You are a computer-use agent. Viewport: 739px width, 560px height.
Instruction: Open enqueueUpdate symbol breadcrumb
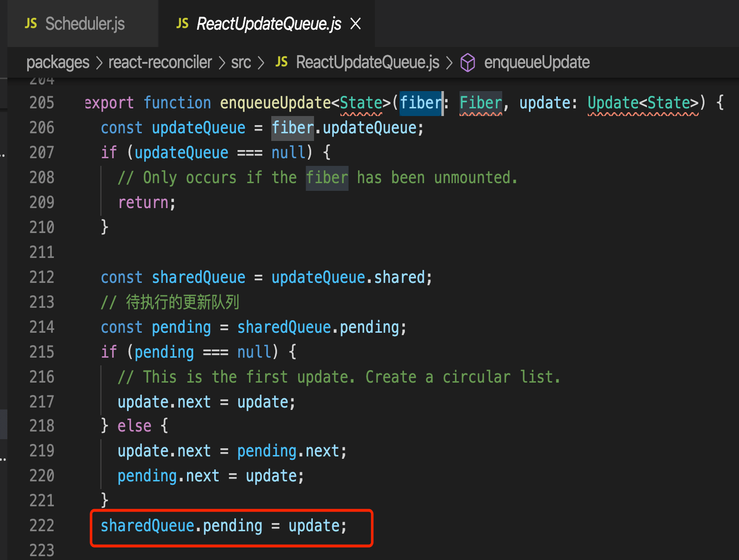[537, 62]
